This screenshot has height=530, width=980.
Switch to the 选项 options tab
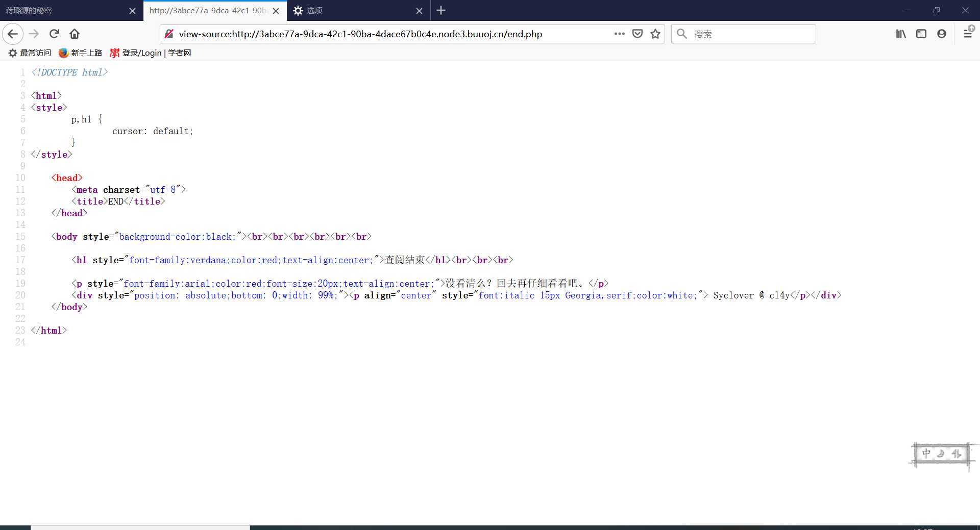[x=357, y=10]
